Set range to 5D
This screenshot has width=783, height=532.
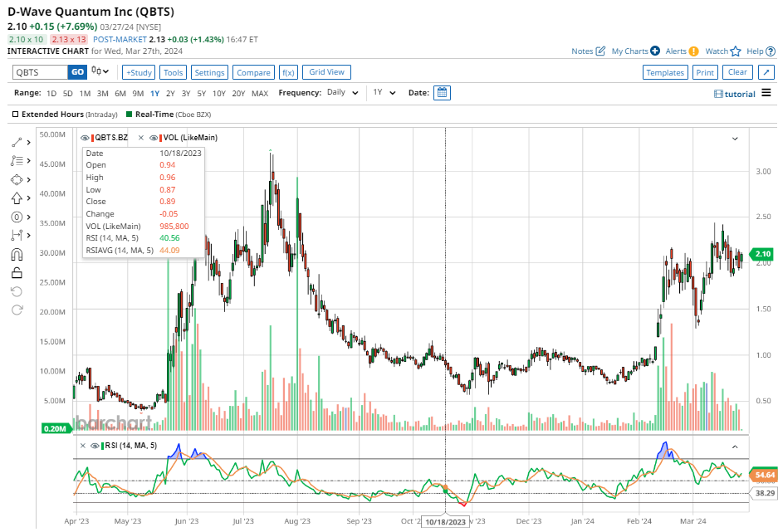pos(68,93)
